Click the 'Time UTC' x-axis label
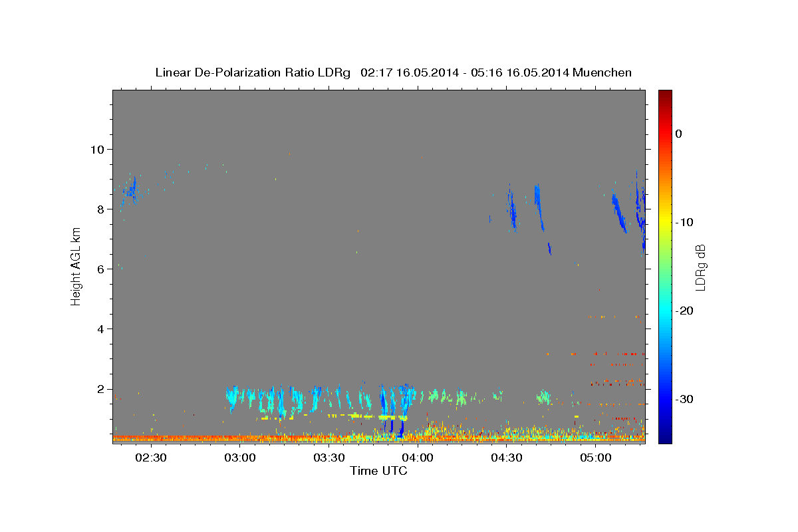This screenshot has height=532, width=798. (x=378, y=471)
